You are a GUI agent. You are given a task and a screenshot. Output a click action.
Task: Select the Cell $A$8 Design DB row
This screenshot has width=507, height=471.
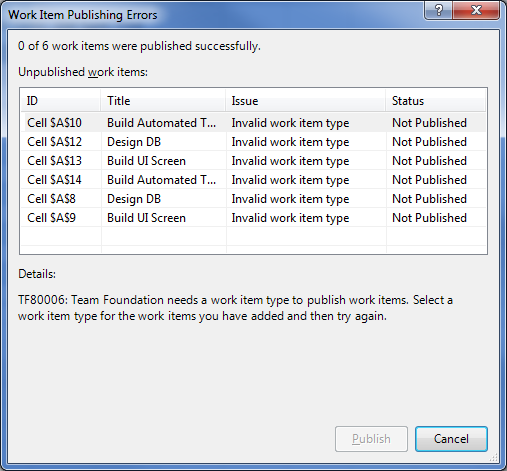click(253, 199)
